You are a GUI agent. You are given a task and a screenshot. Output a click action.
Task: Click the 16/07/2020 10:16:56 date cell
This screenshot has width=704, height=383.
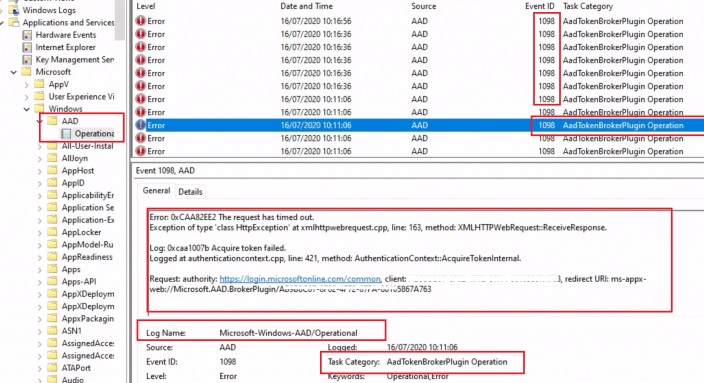(x=316, y=21)
